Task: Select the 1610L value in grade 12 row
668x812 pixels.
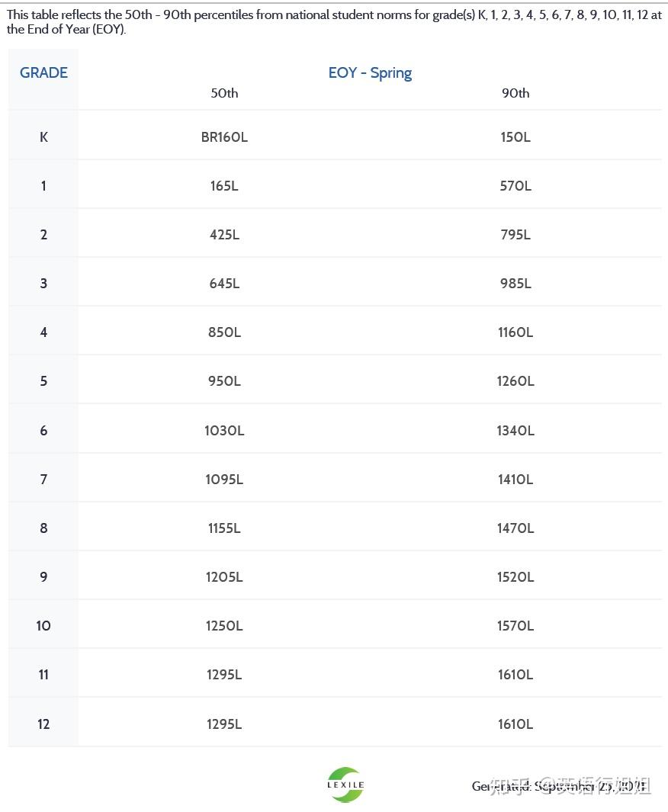Action: pos(515,724)
